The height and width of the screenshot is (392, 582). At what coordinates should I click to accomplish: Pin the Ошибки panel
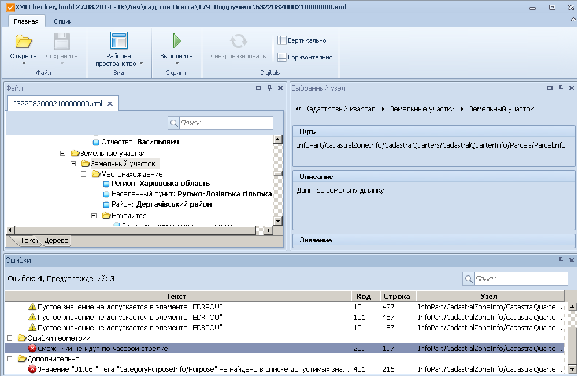(561, 260)
